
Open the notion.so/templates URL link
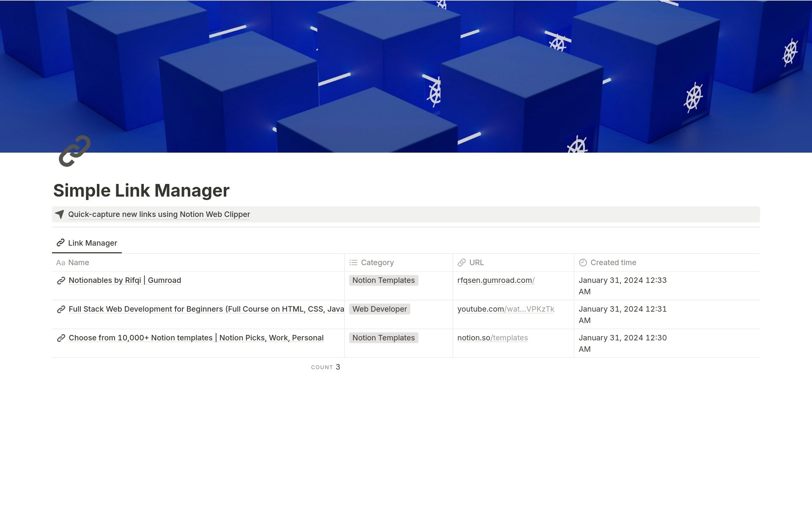(492, 338)
